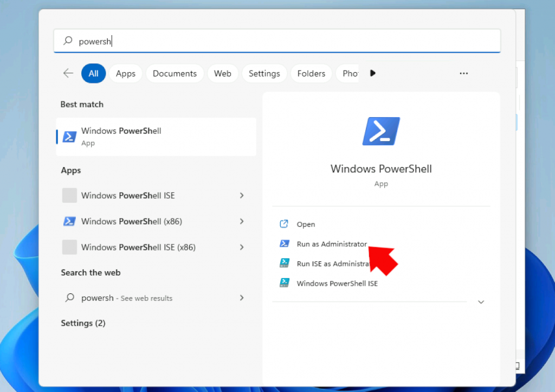Viewport: 555px width, 392px height.
Task: Open the Documents search tab
Action: (175, 73)
